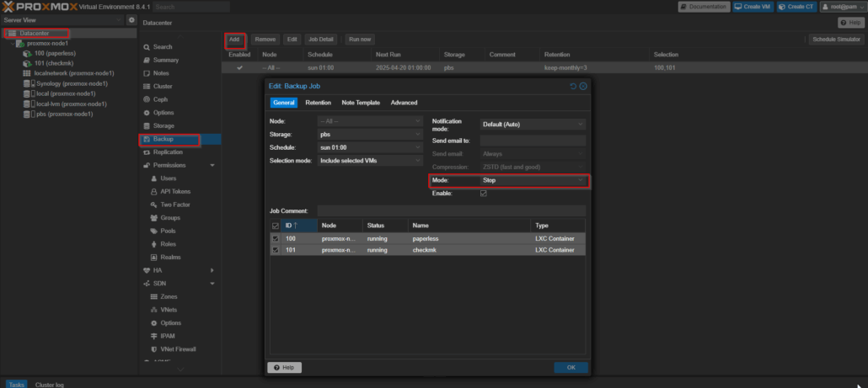
Task: Click the Search magnifier icon in the sidebar
Action: coord(147,47)
